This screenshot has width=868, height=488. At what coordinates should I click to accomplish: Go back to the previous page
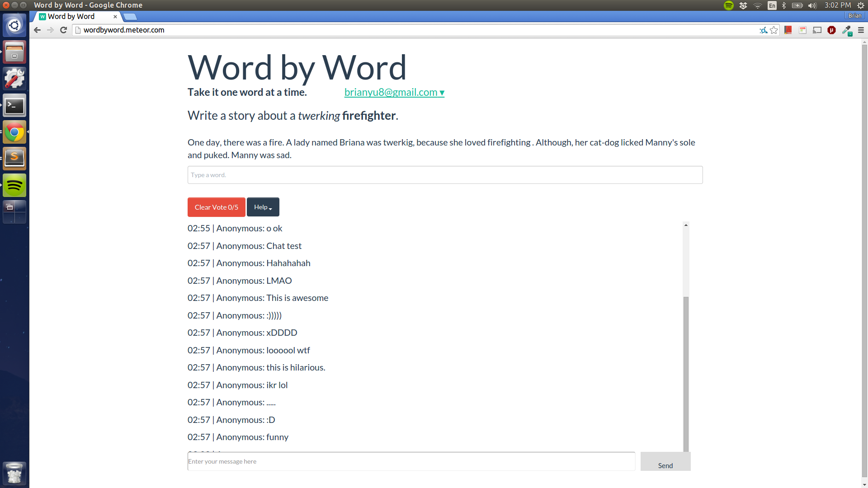[x=38, y=30]
